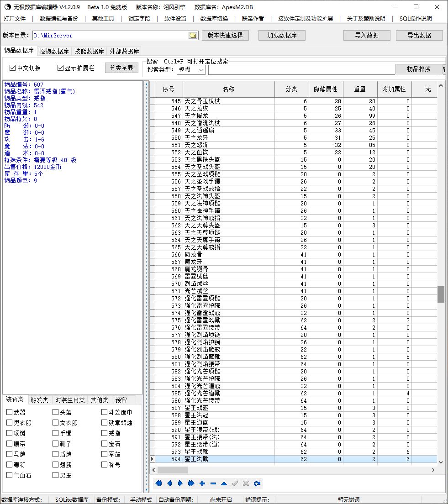Edit record with triangle icon

click(x=224, y=483)
